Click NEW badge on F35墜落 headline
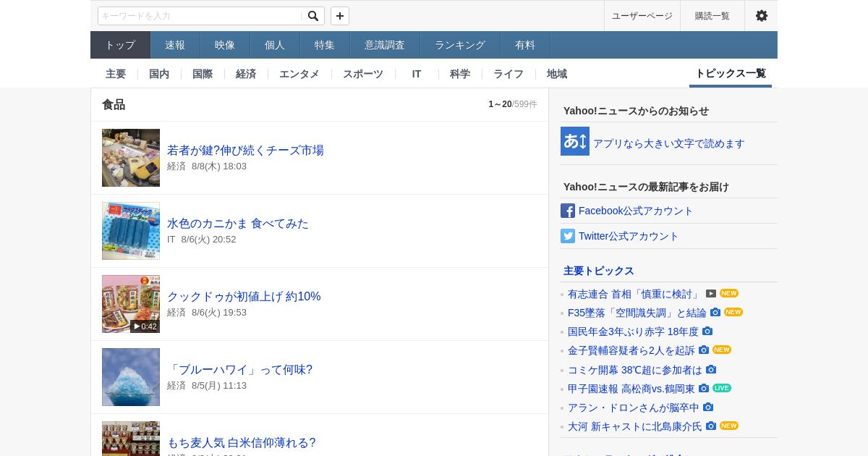This screenshot has width=868, height=456. (733, 312)
